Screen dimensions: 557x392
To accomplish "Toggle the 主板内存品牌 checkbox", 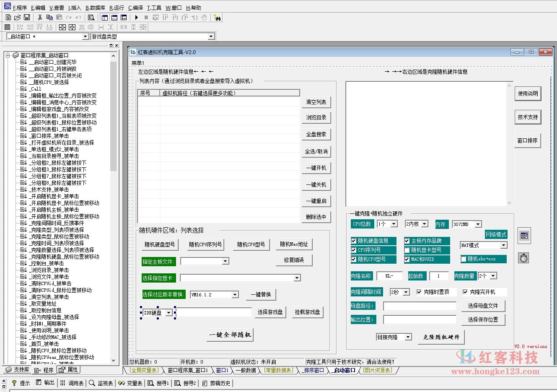I will coord(407,241).
